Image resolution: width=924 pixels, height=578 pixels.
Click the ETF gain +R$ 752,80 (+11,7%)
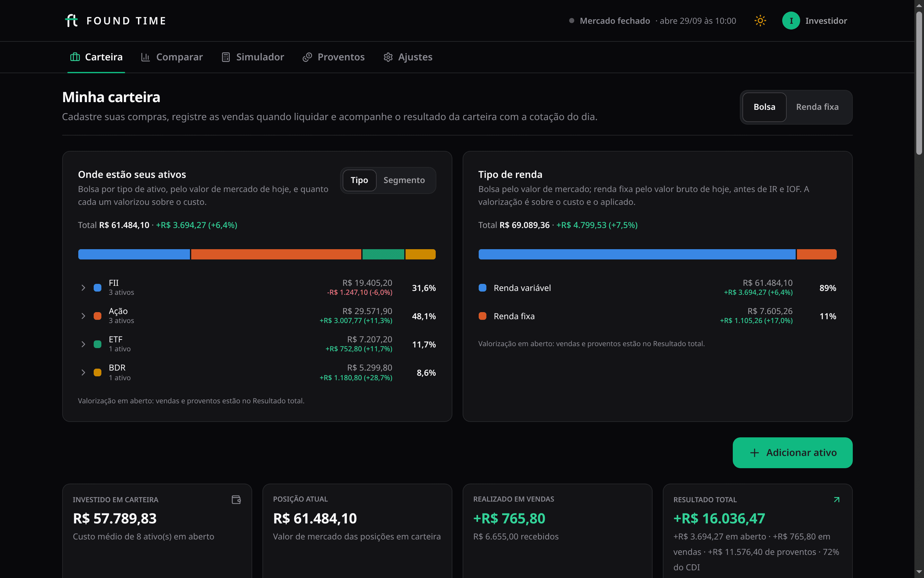[x=358, y=349]
